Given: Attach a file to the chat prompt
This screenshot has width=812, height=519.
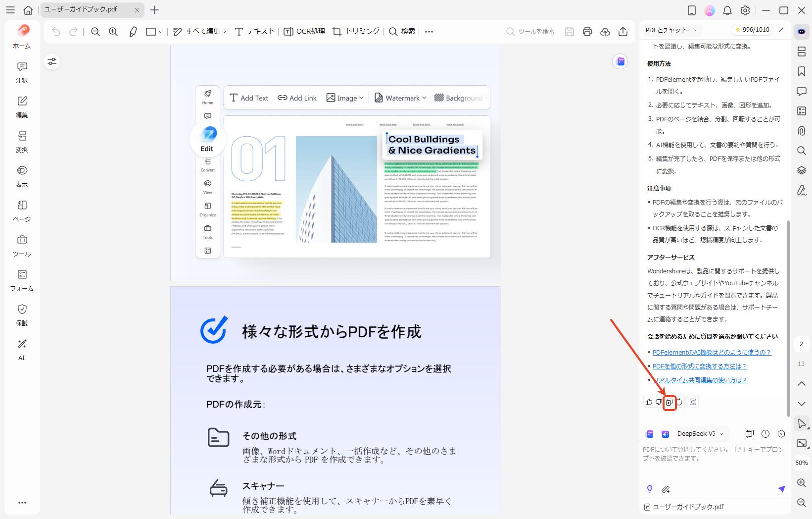Looking at the screenshot, I should [666, 489].
